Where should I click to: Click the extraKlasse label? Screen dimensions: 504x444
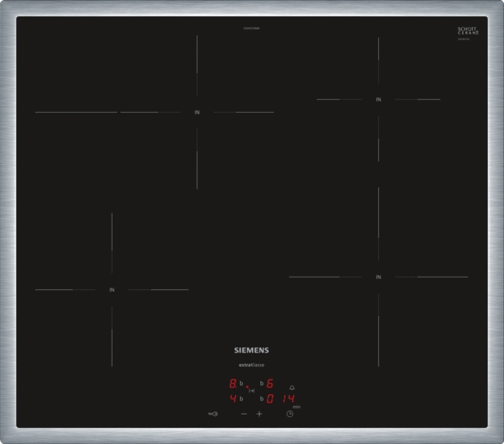click(x=251, y=365)
